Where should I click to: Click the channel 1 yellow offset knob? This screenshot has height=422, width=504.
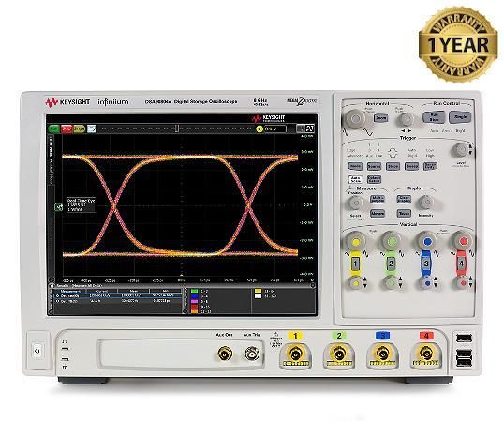click(355, 283)
